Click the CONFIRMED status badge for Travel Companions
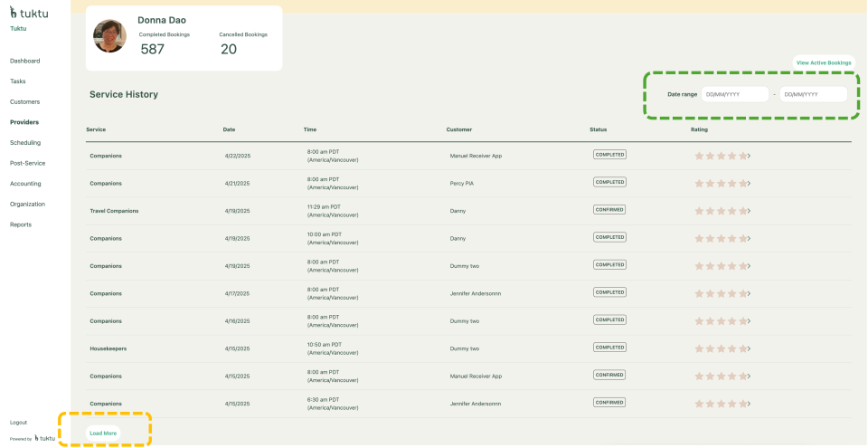The image size is (868, 448). point(609,209)
